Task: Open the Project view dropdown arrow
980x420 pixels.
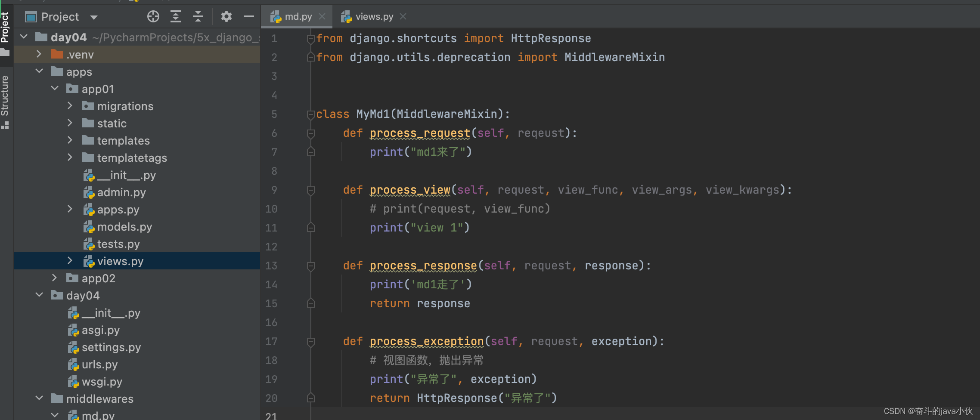Action: click(x=94, y=17)
